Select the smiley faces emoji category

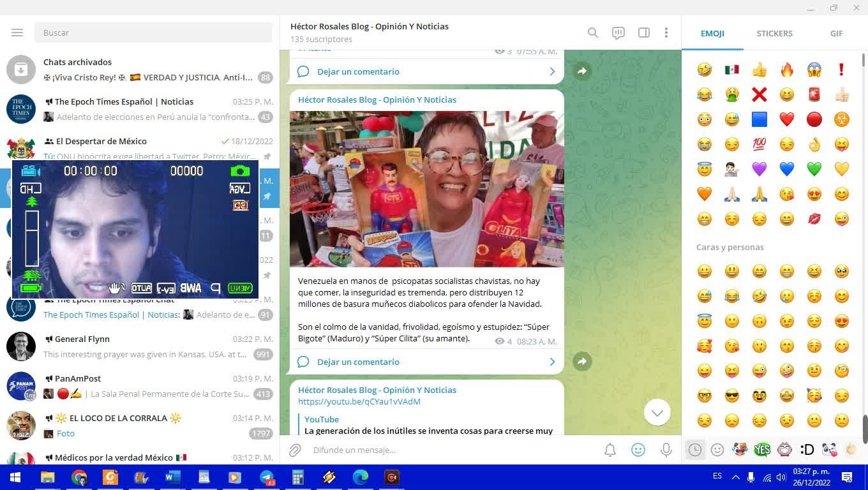(x=717, y=450)
